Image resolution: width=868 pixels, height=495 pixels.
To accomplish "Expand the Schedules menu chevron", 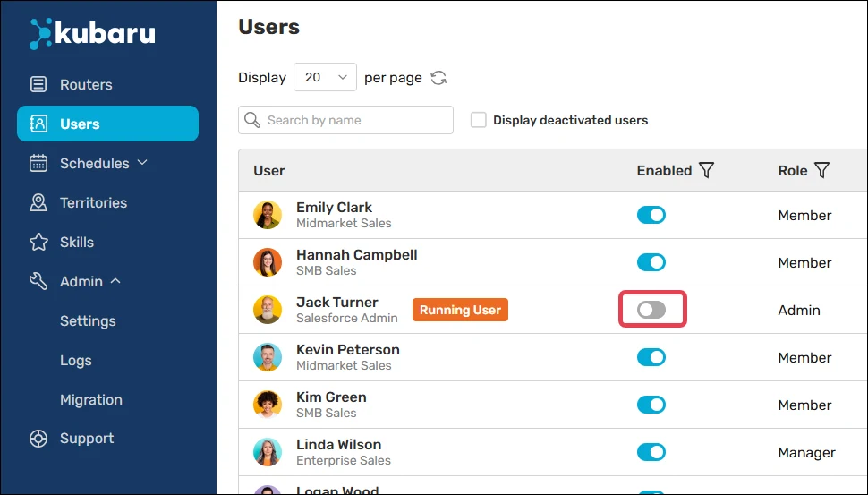I will [142, 162].
